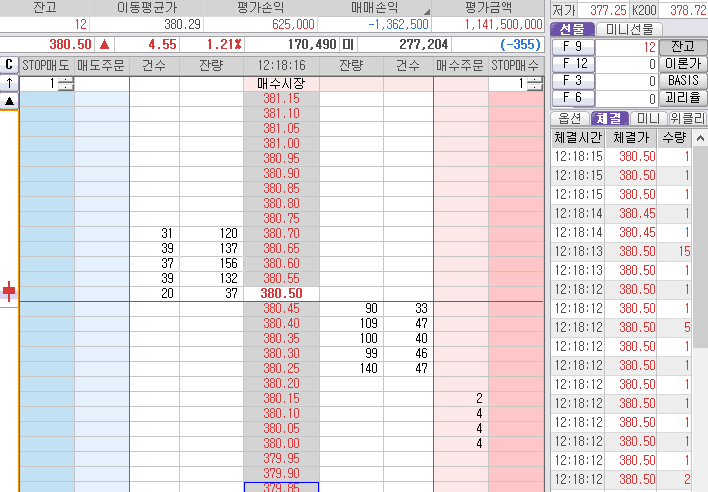
Task: Click the 12:18:16 time header
Action: (281, 66)
